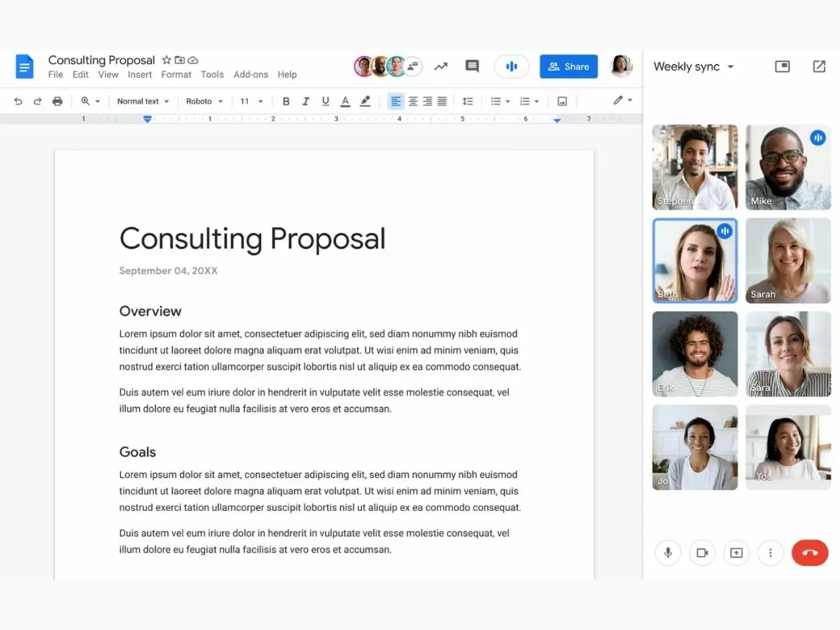Open the Insert image tool
The height and width of the screenshot is (630, 840).
(x=561, y=101)
